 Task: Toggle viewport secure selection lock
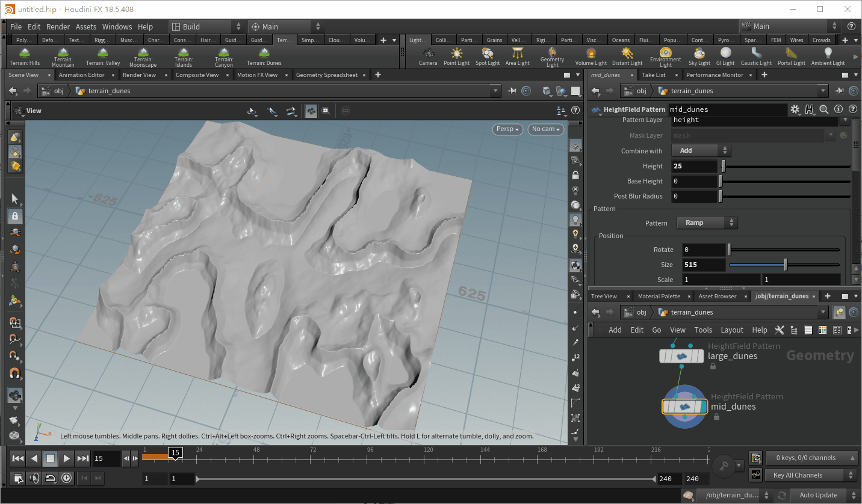pos(15,215)
